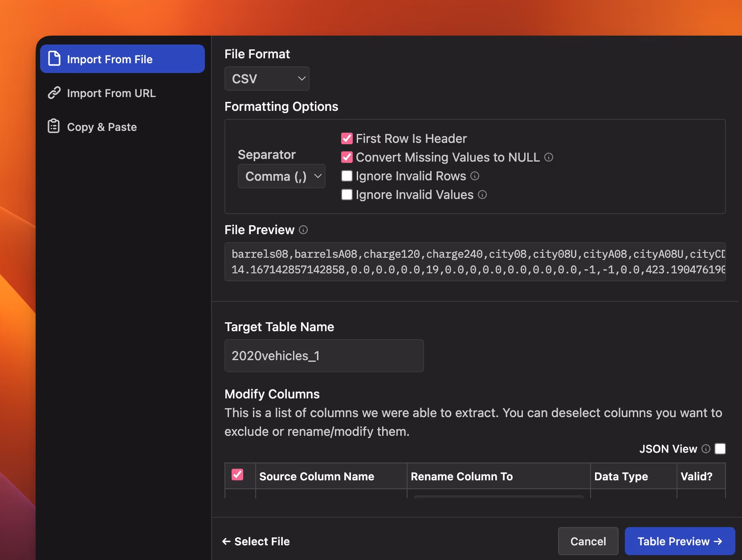Click the file document icon in sidebar

pyautogui.click(x=54, y=59)
